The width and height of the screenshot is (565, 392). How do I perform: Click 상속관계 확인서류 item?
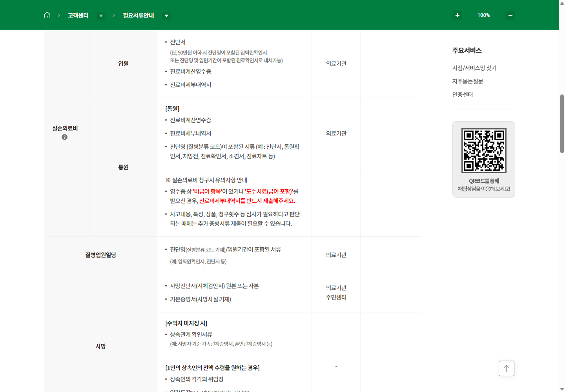[191, 334]
